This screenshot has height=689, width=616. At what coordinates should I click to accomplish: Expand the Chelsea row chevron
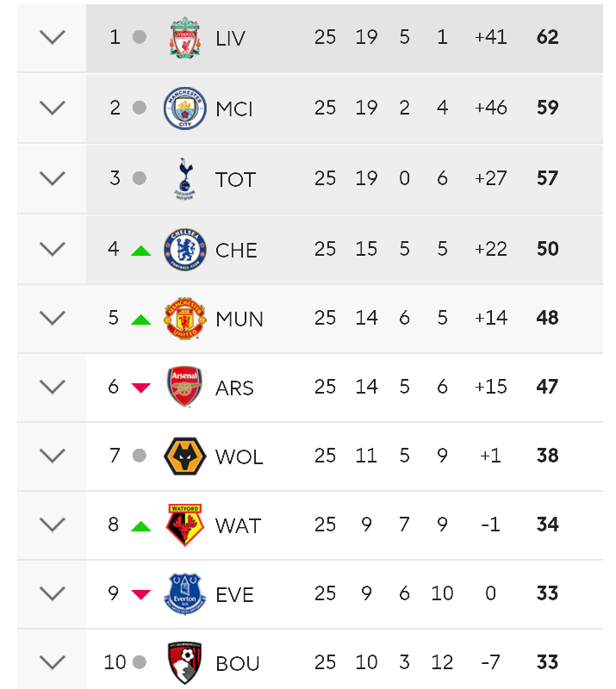click(x=53, y=249)
